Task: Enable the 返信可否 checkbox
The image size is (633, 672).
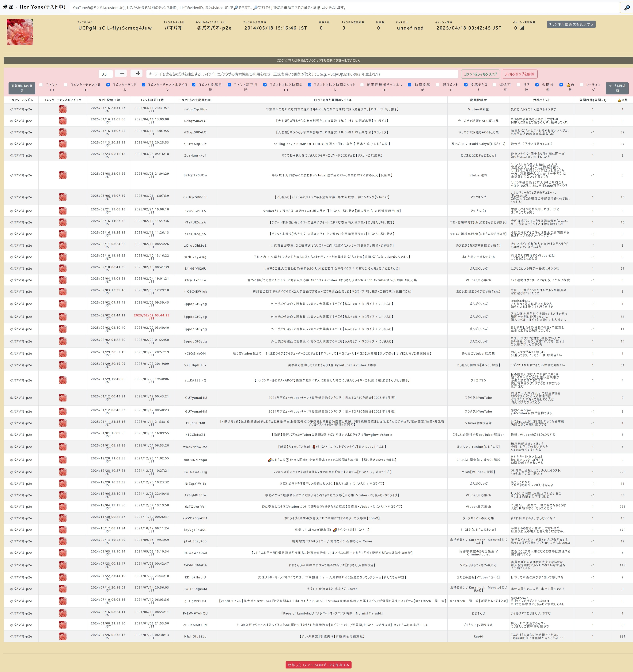Action: 494,85
